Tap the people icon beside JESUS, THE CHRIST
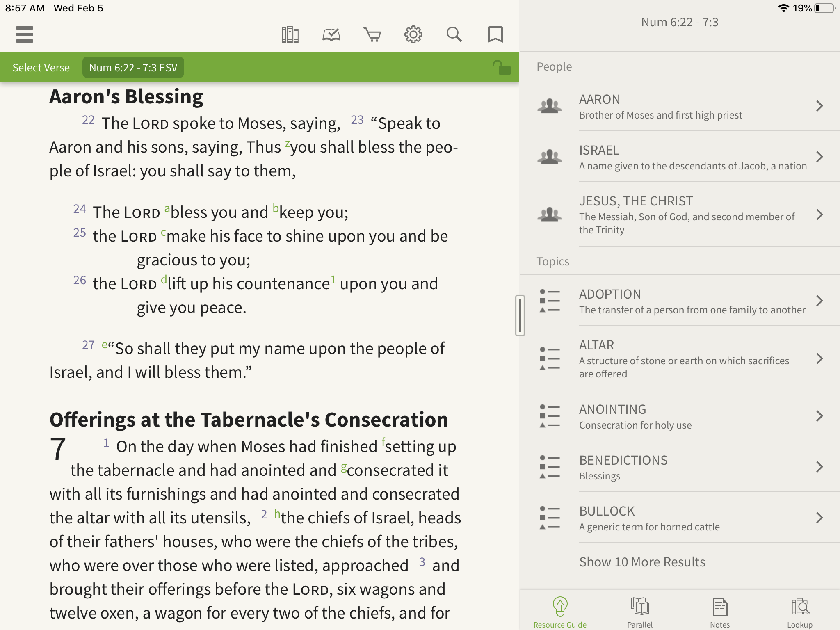The width and height of the screenshot is (840, 630). click(550, 215)
